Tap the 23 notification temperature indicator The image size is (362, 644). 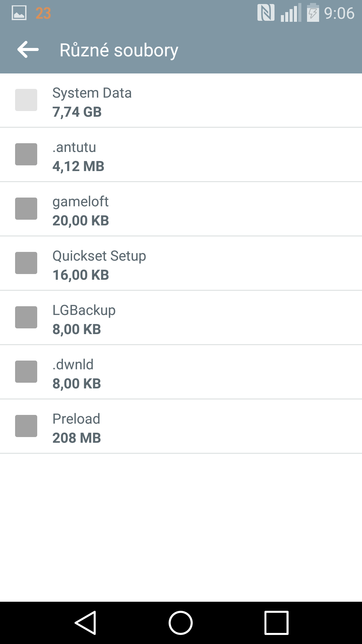coord(43,13)
